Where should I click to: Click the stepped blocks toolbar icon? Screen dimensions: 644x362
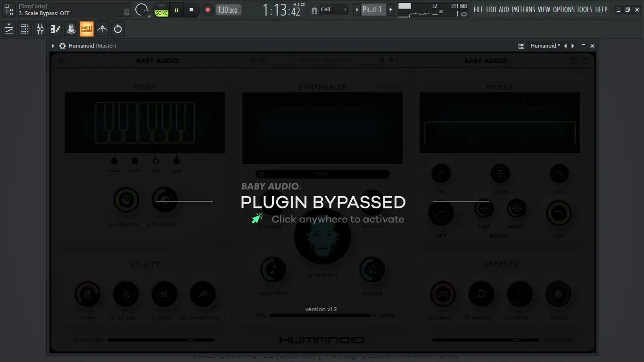pos(56,29)
